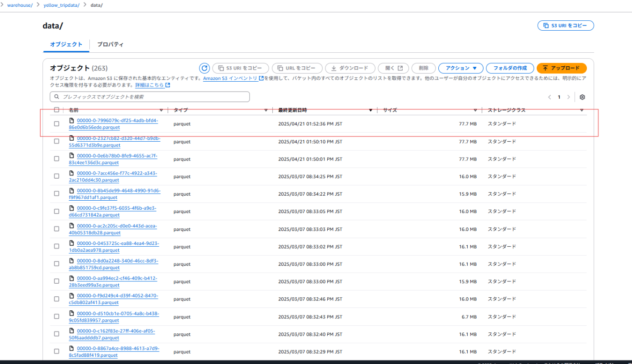
Task: Click file icon beside 00000-0-d510cb1e parquet
Action: click(x=71, y=313)
